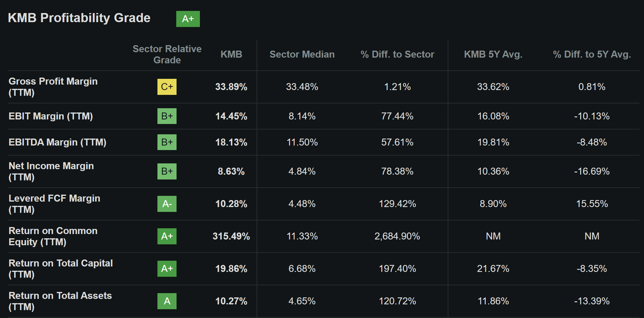The image size is (644, 318).
Task: Click the Sector Relative Grade column header
Action: (x=167, y=54)
